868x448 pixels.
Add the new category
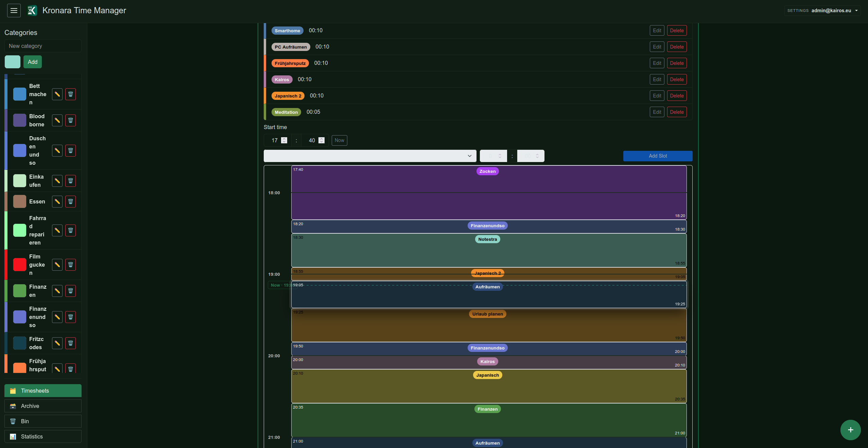pyautogui.click(x=33, y=62)
